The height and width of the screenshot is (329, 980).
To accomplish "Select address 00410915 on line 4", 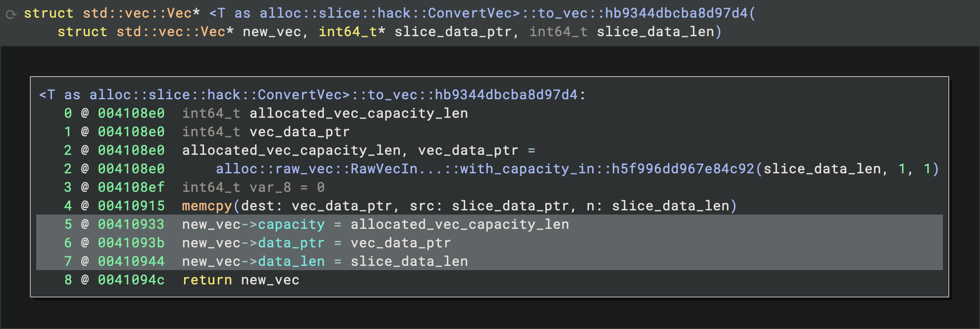I will (x=131, y=206).
